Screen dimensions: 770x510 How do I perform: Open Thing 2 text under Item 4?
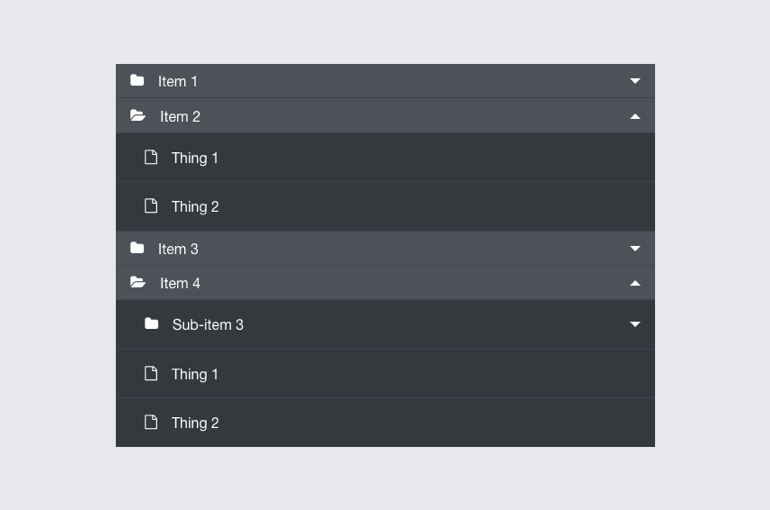point(195,423)
